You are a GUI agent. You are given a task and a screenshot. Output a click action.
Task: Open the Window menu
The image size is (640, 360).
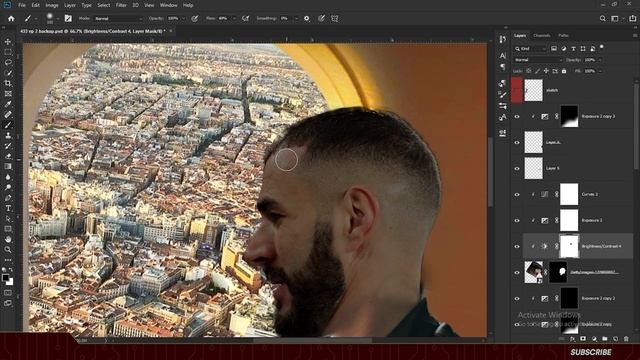click(x=169, y=5)
